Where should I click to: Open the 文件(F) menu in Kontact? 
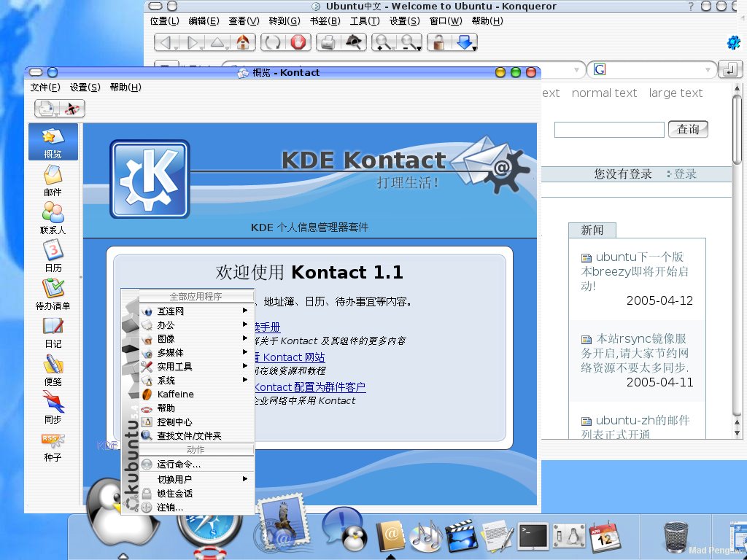(45, 87)
